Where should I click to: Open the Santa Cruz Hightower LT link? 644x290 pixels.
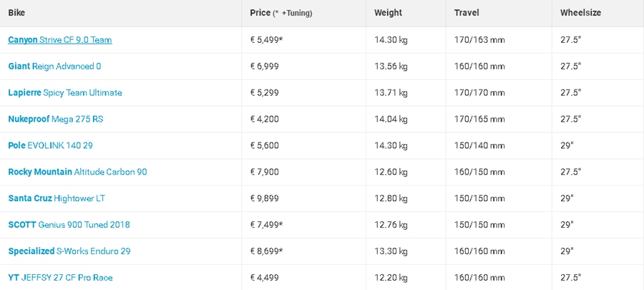(57, 198)
